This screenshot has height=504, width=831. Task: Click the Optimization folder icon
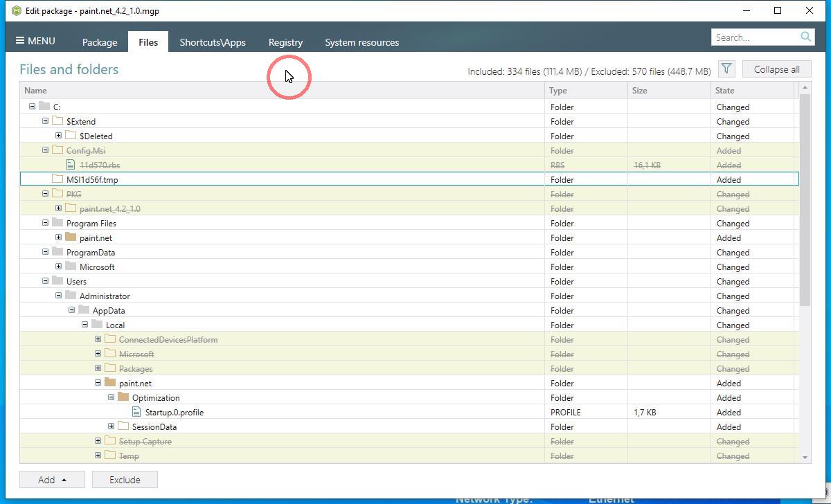[123, 397]
